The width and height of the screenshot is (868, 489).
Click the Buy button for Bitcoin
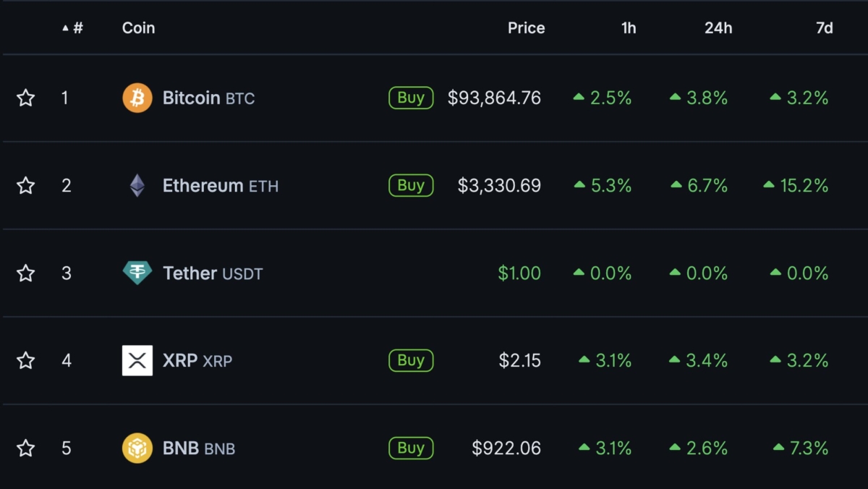pyautogui.click(x=410, y=98)
